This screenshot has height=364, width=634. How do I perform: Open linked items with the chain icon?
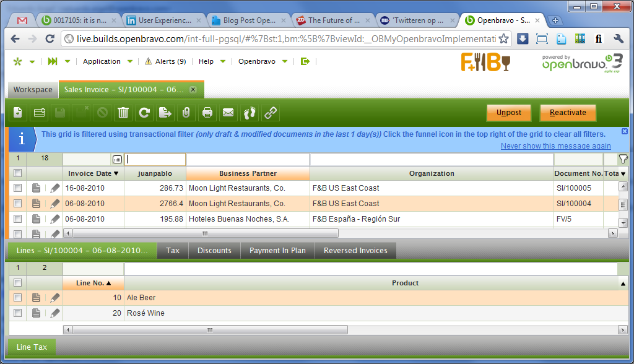(271, 113)
